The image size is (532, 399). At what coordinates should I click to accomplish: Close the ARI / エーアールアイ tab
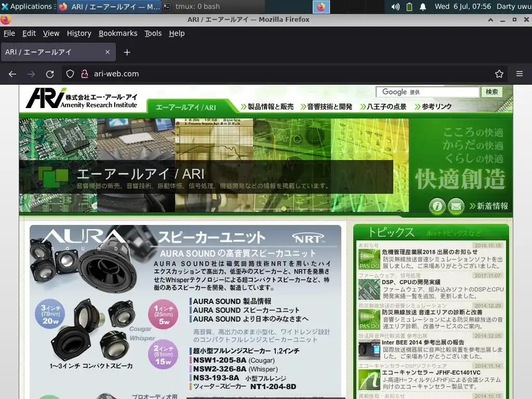click(108, 52)
